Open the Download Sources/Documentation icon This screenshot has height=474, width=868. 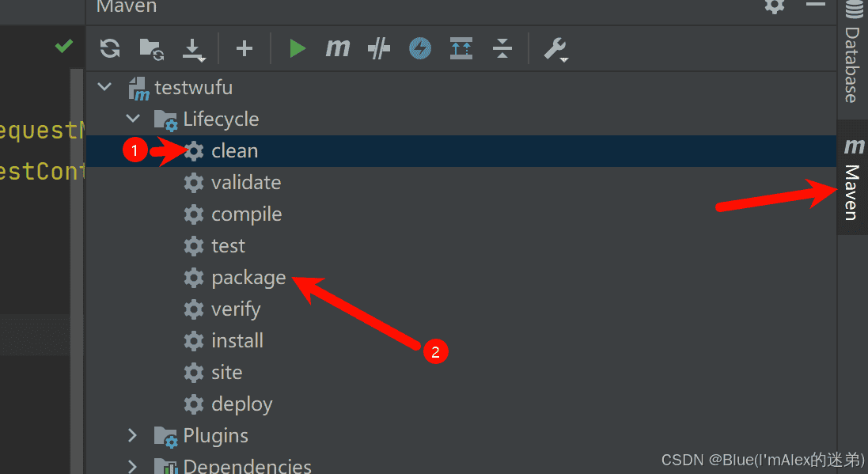coord(192,48)
